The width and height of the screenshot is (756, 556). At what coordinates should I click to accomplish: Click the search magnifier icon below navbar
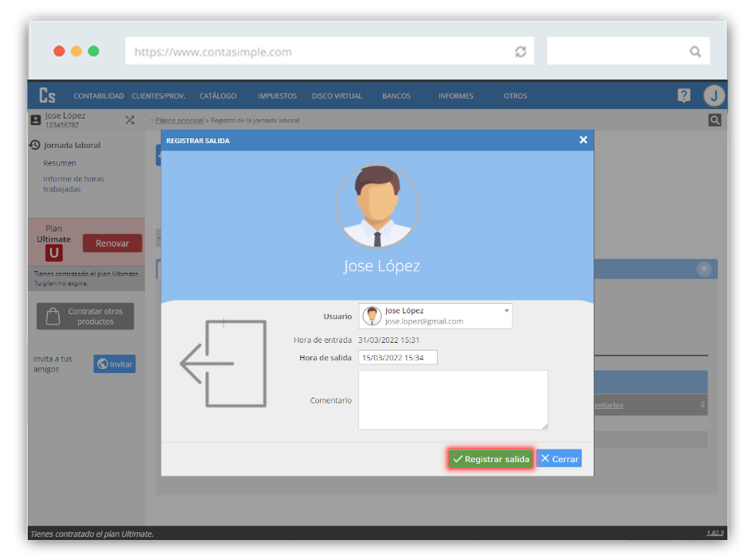tap(715, 120)
